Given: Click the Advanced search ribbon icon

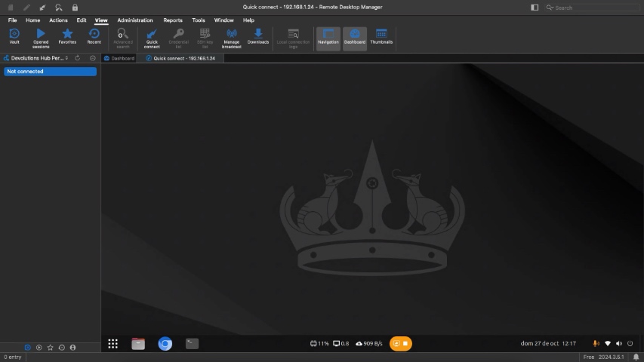Looking at the screenshot, I should (123, 38).
